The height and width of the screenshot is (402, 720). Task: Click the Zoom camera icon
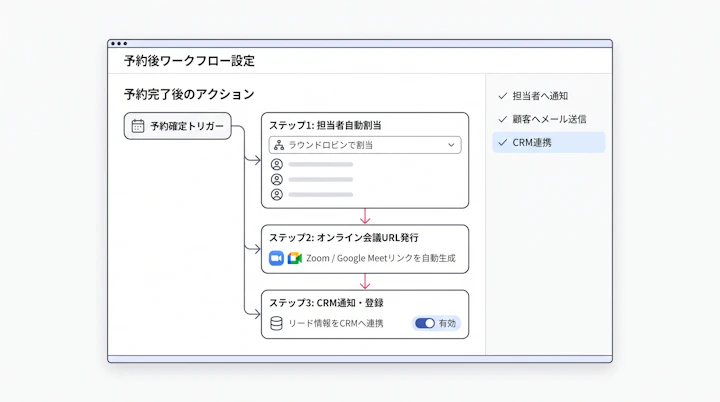pyautogui.click(x=276, y=258)
